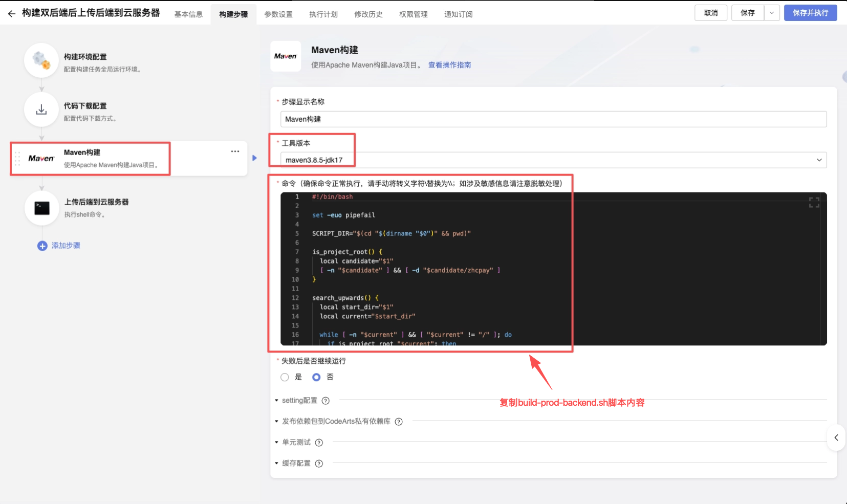Switch to the 执行计划 tab
The height and width of the screenshot is (504, 847).
323,14
